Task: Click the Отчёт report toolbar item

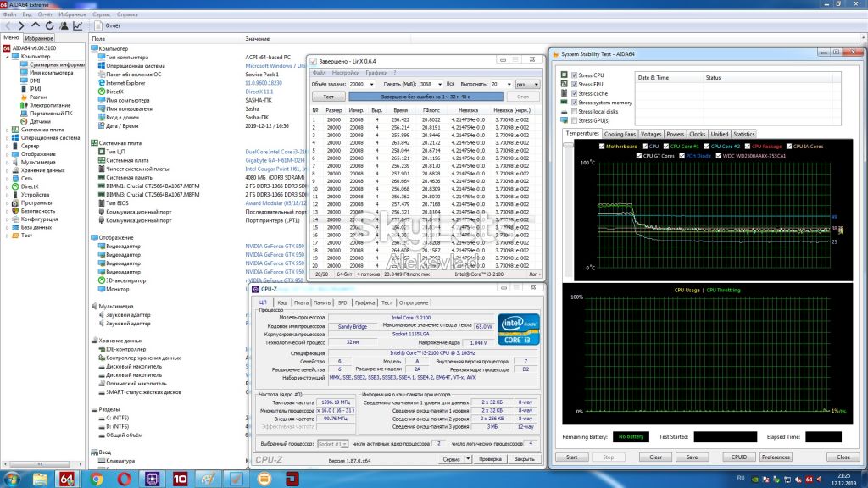Action: 108,25
